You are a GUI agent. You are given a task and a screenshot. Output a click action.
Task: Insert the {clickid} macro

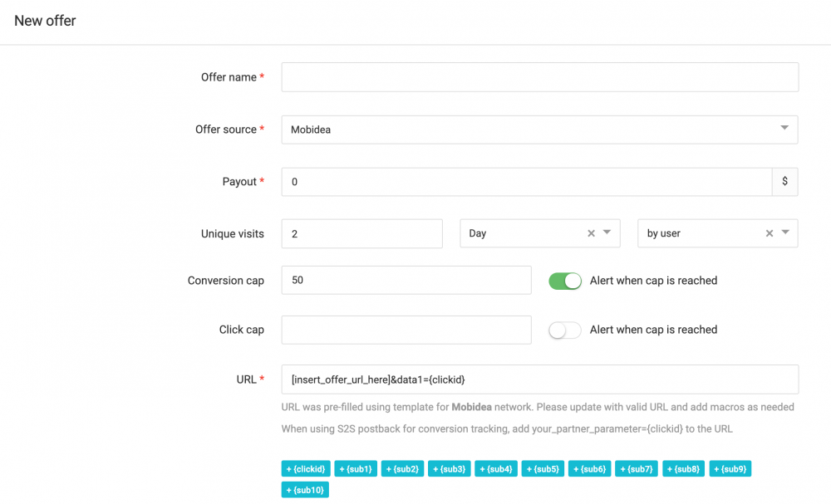(x=306, y=468)
